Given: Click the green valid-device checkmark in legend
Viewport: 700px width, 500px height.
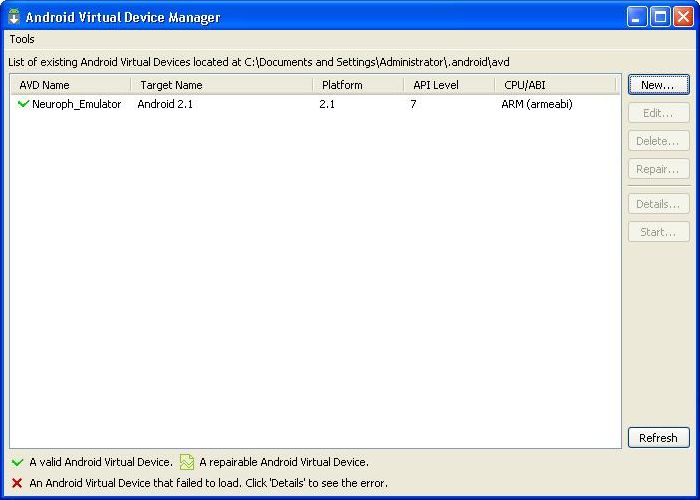Looking at the screenshot, I should pos(17,463).
